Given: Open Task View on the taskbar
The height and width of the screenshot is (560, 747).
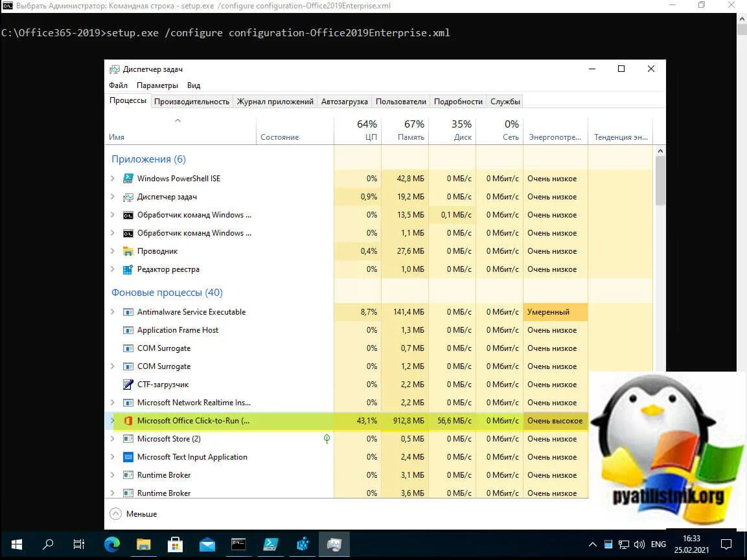Looking at the screenshot, I should click(79, 544).
